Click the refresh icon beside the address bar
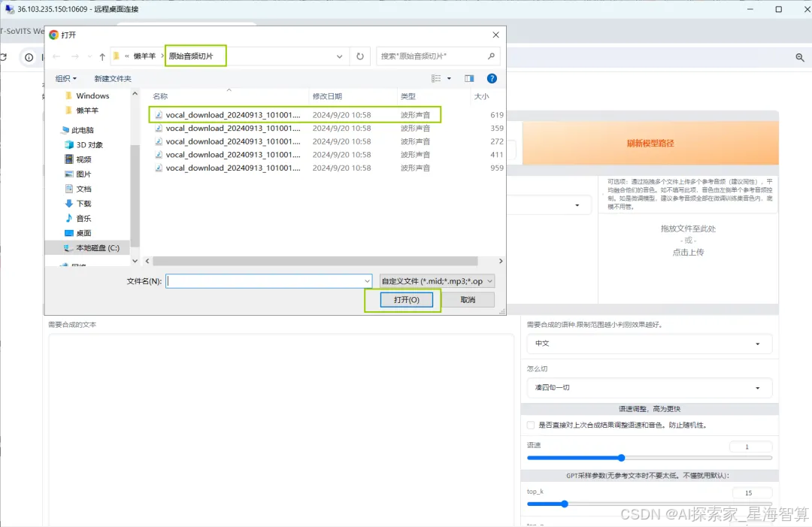The width and height of the screenshot is (812, 527). (360, 56)
